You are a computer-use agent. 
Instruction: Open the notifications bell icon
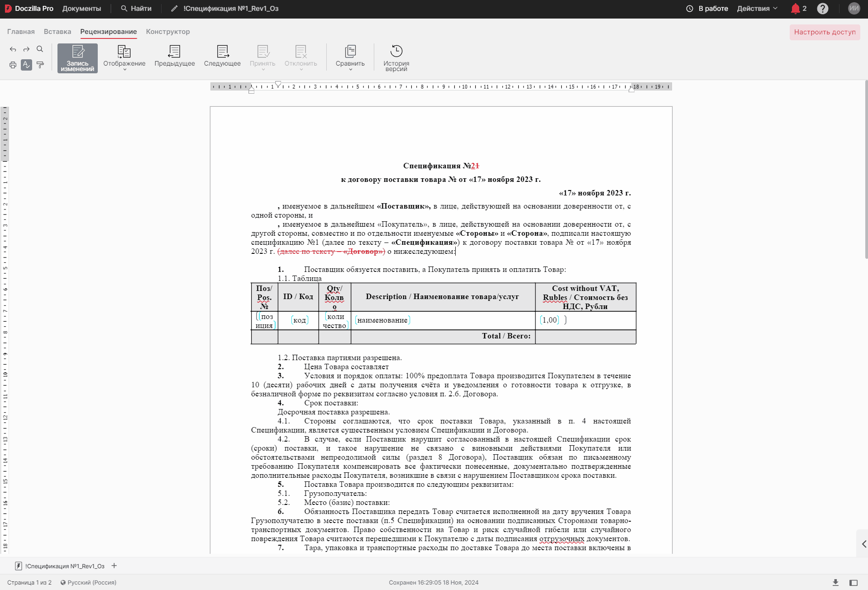click(795, 9)
